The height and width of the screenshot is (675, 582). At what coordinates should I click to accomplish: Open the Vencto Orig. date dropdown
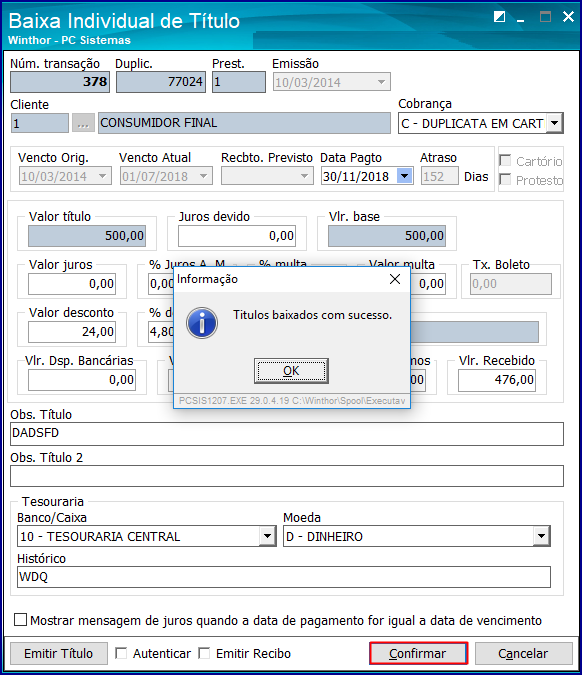(102, 176)
